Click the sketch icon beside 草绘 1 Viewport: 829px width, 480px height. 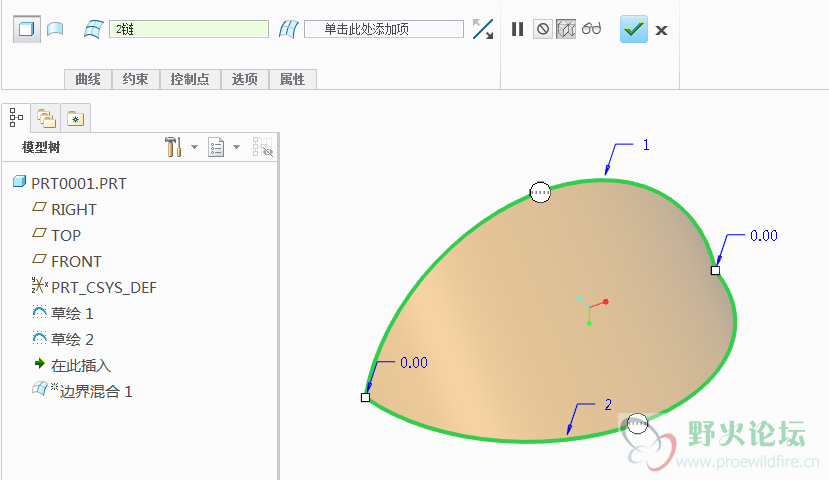pyautogui.click(x=40, y=312)
